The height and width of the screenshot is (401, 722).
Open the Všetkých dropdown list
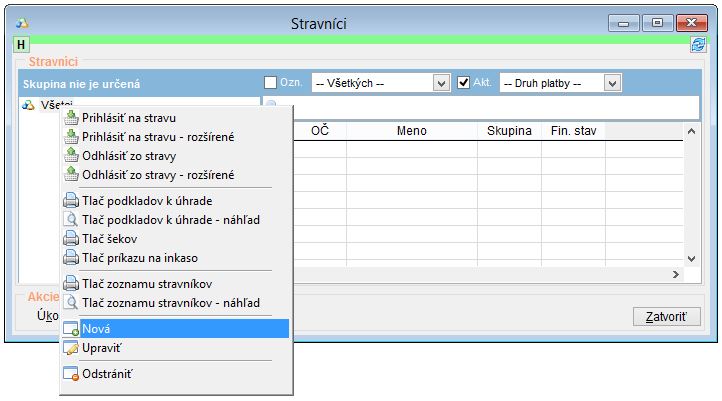441,83
